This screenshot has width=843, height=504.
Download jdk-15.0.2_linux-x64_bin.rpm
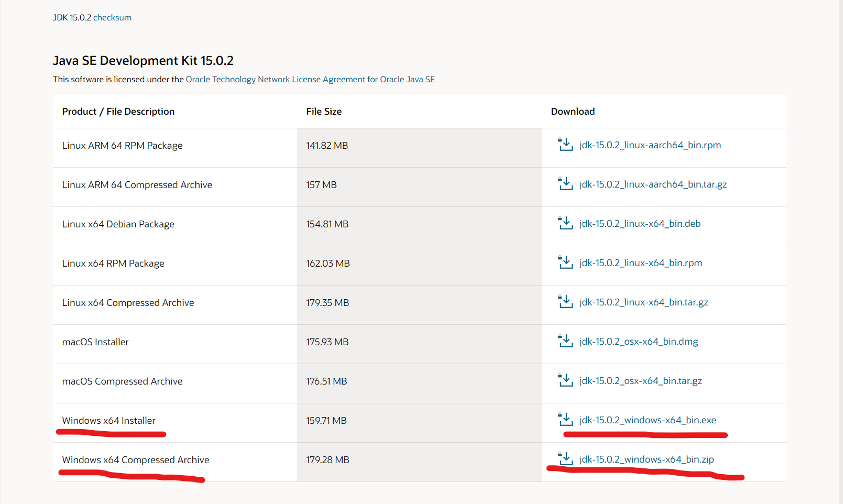coord(641,263)
